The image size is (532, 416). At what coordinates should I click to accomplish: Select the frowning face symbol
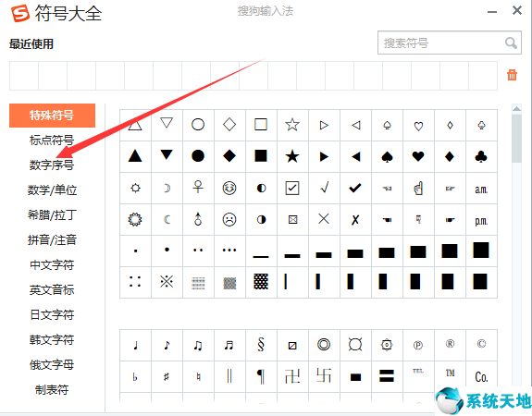pyautogui.click(x=229, y=219)
